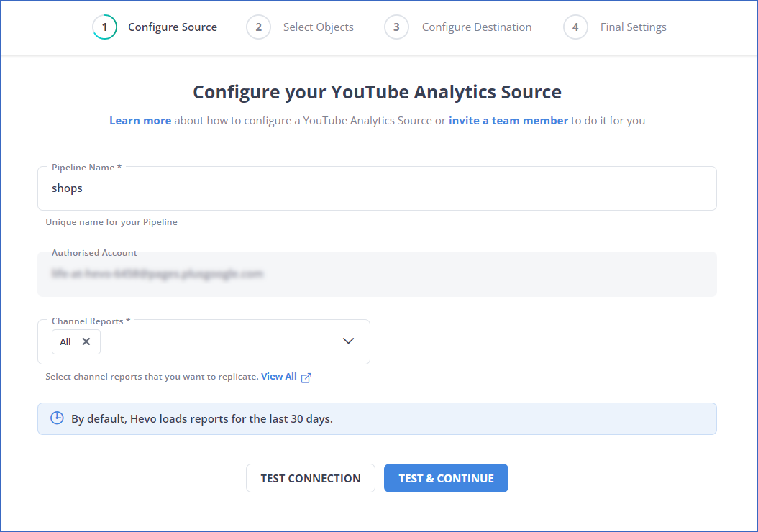Go to the Configure Source step
The image size is (758, 532).
pyautogui.click(x=173, y=27)
